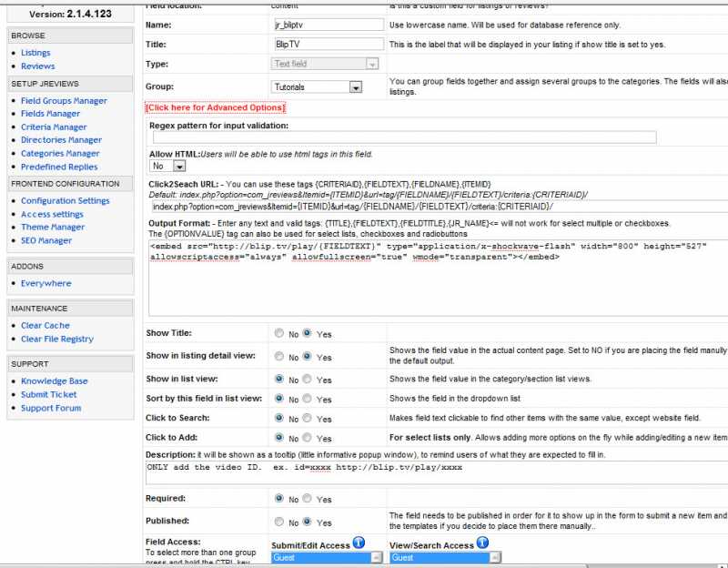Go to Fields Manager

[51, 114]
